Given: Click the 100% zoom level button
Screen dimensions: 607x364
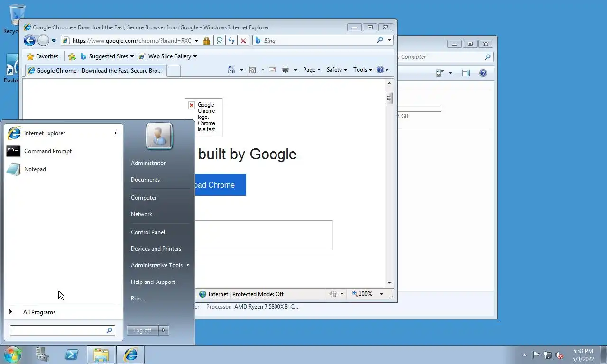Looking at the screenshot, I should point(362,294).
